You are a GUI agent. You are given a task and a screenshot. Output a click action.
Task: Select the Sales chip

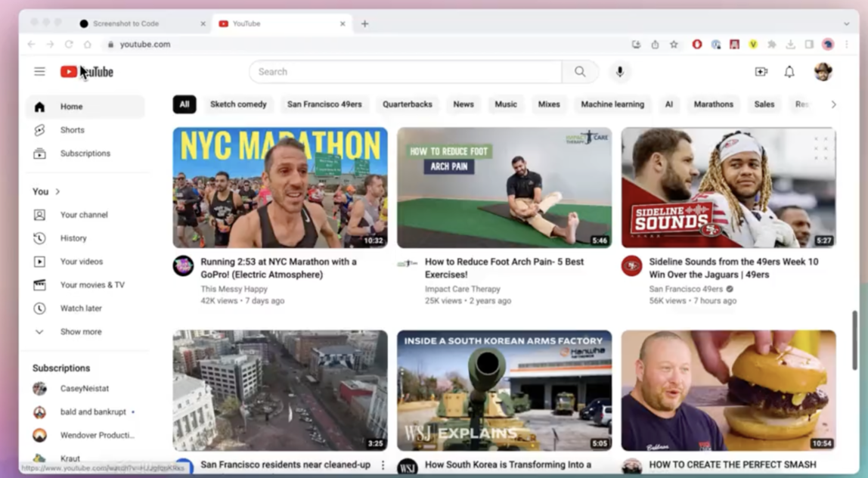[764, 104]
